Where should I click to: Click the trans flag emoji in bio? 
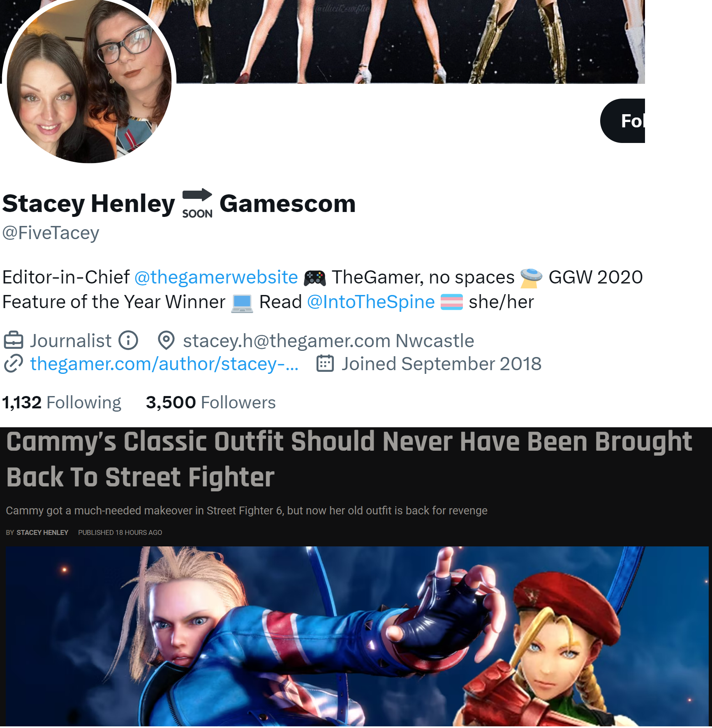[452, 302]
